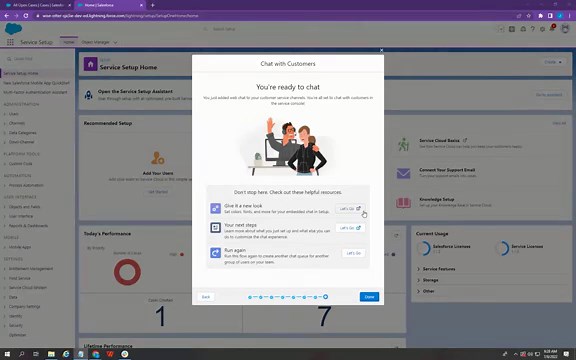Open the user profile avatar
This screenshot has width=576, height=360.
click(x=565, y=29)
